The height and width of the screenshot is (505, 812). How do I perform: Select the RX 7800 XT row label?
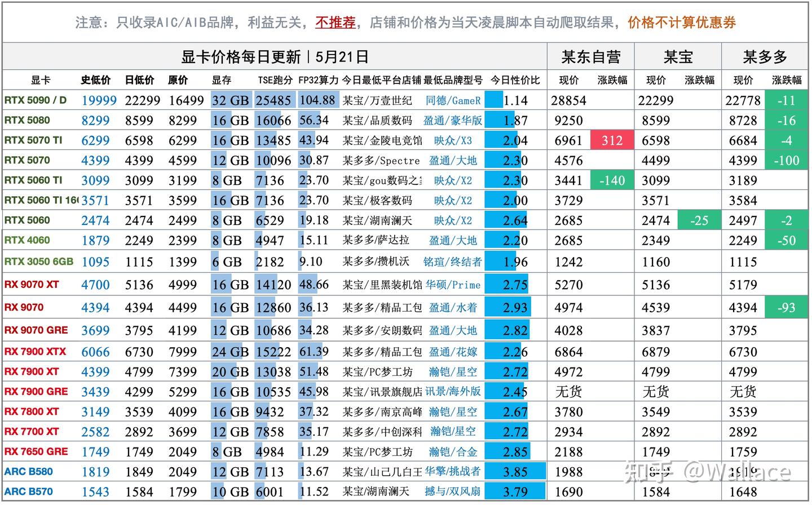tap(31, 411)
